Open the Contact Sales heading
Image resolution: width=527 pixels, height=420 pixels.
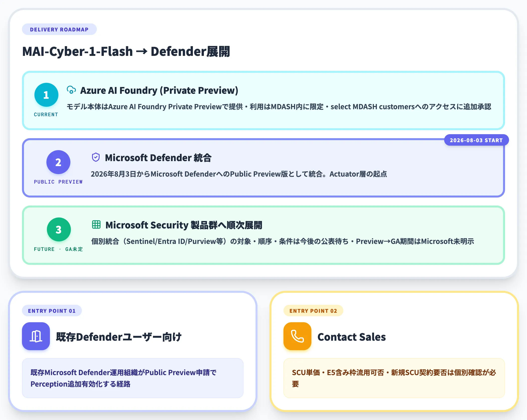pos(352,337)
